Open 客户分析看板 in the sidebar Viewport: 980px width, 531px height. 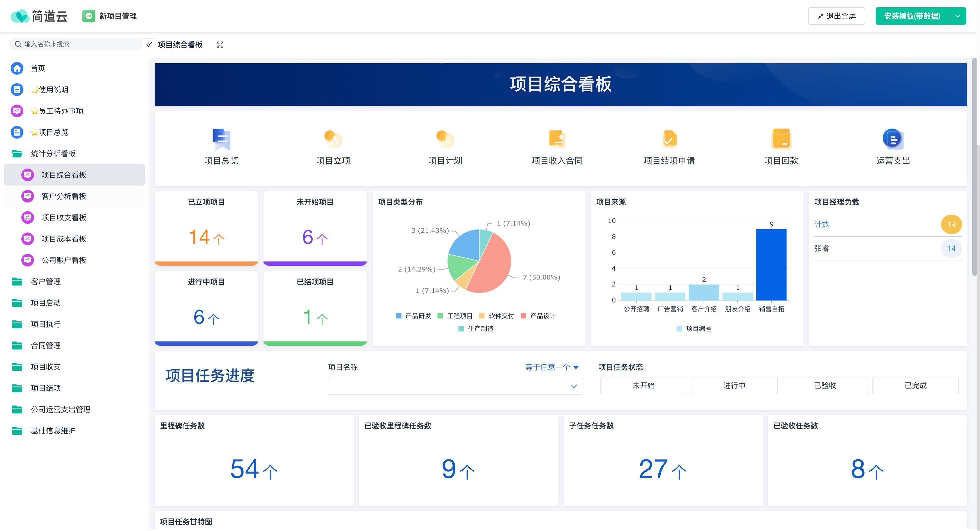click(64, 196)
